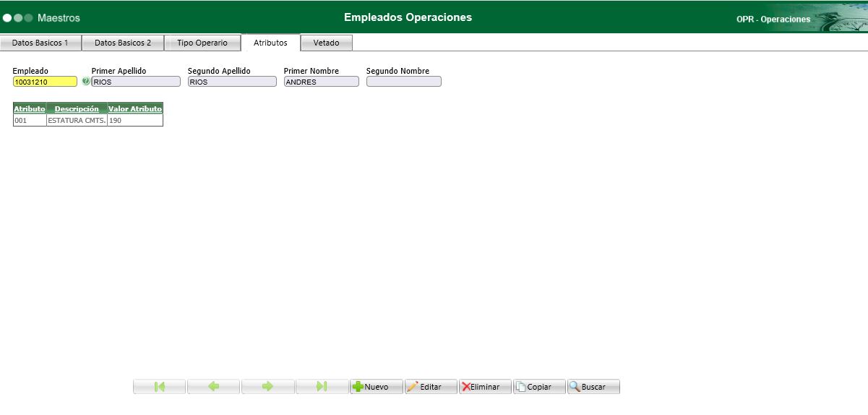Viewport: 868px width, 415px height.
Task: Click the Editar button
Action: [x=431, y=387]
